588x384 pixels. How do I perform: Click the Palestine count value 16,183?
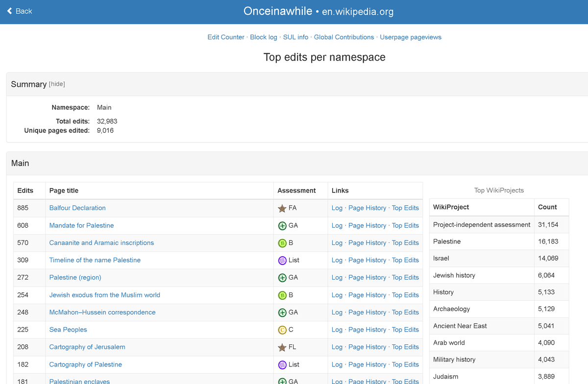(x=548, y=241)
